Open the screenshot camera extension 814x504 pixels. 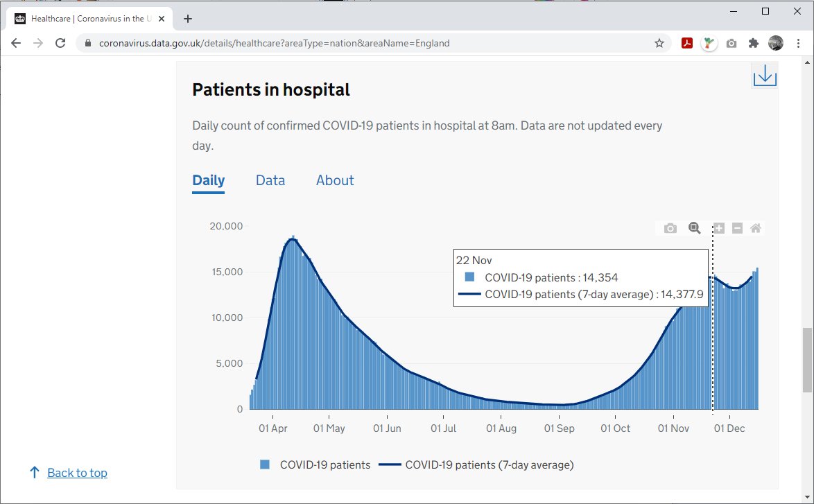[x=731, y=42]
